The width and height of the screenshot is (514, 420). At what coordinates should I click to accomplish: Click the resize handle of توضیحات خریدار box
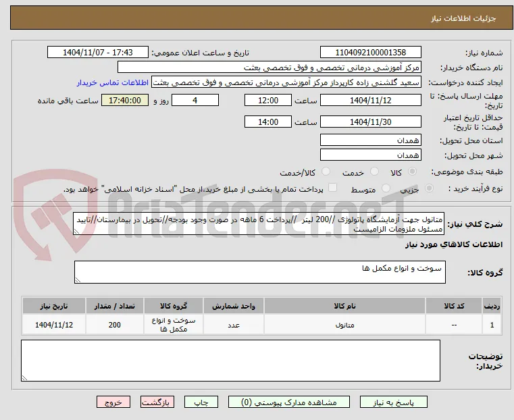tap(24, 377)
